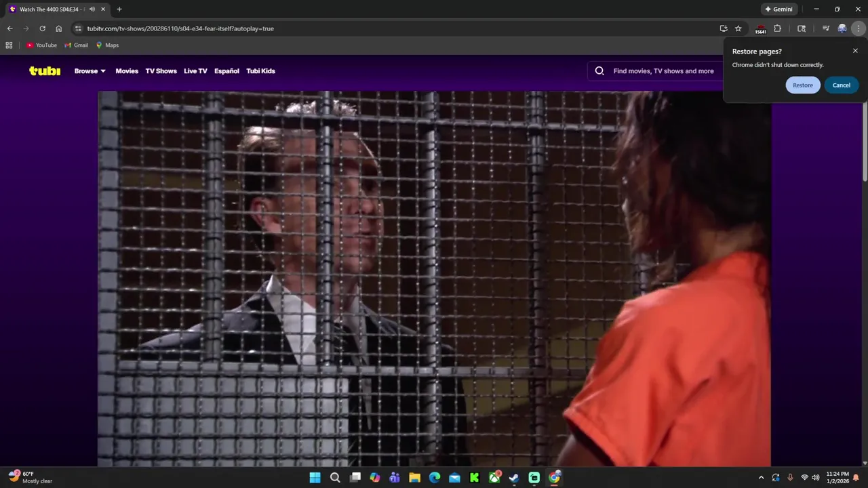This screenshot has width=868, height=488.
Task: Open Microsoft Teams from taskbar
Action: tap(395, 478)
